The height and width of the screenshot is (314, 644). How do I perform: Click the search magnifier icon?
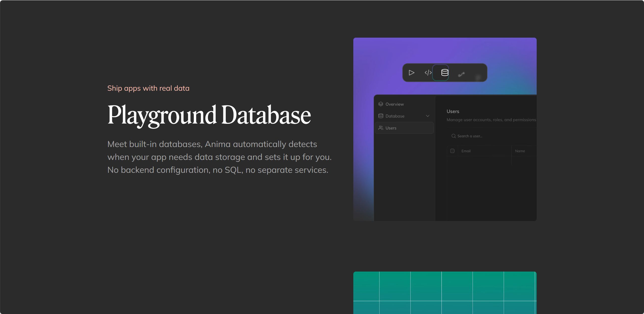[454, 136]
